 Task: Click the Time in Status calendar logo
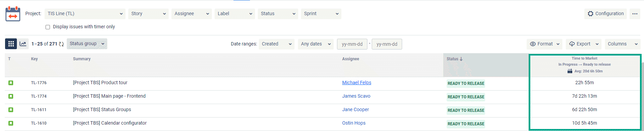13,14
